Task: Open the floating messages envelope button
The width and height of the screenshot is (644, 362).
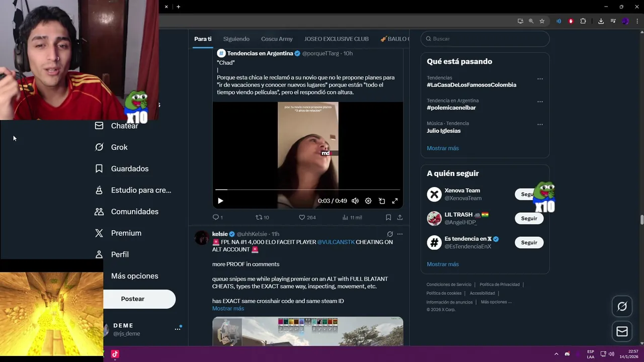Action: pyautogui.click(x=622, y=331)
